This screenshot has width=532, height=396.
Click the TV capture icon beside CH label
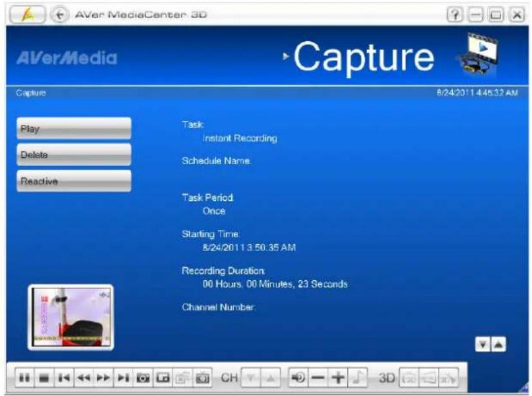coord(202,377)
